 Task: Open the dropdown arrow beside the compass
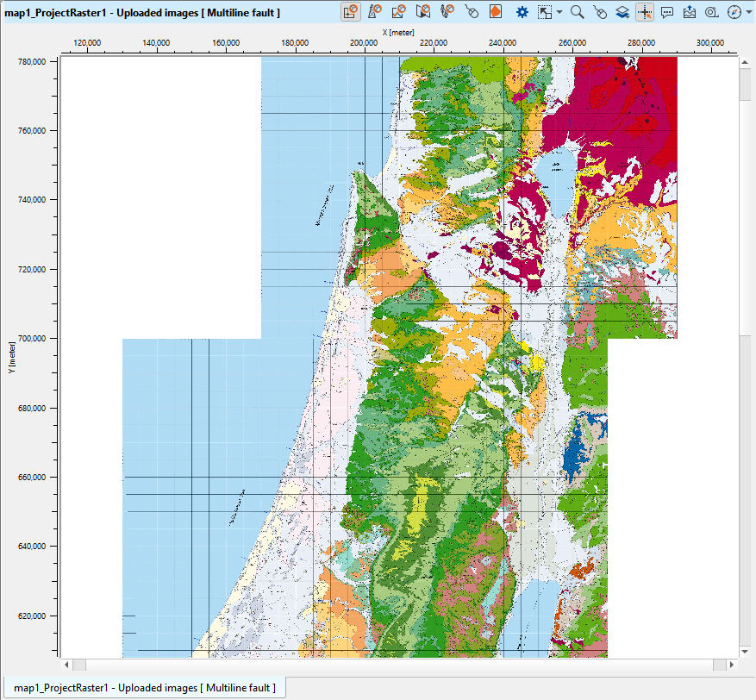pyautogui.click(x=747, y=12)
